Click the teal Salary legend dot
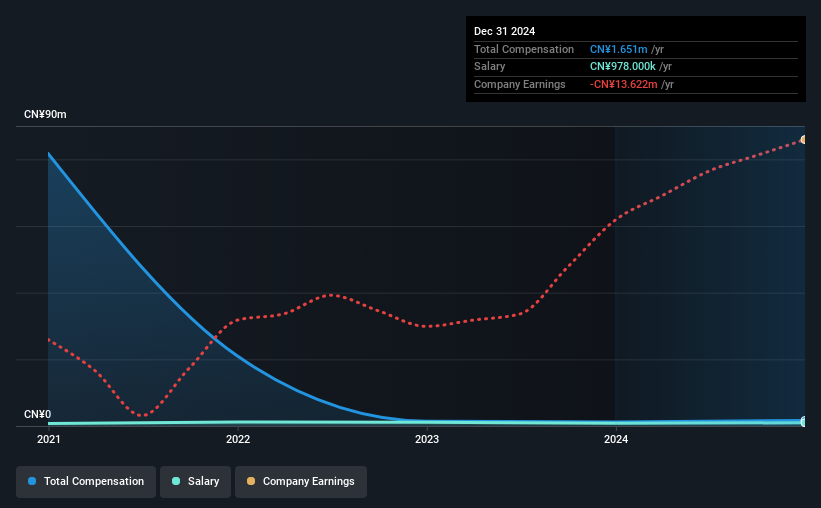This screenshot has height=508, width=821. pos(176,481)
